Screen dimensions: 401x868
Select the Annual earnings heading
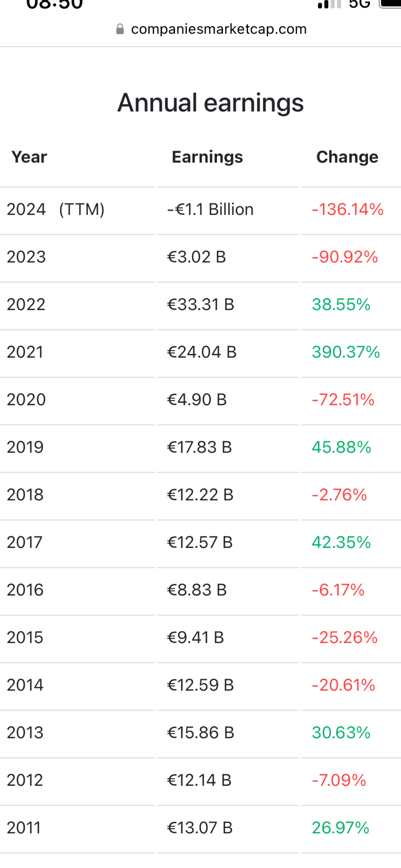pos(210,103)
